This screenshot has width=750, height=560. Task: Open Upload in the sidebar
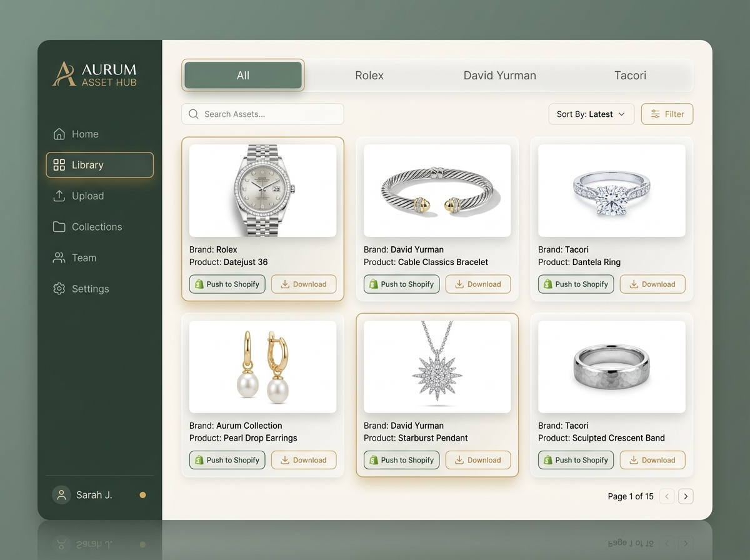99,196
